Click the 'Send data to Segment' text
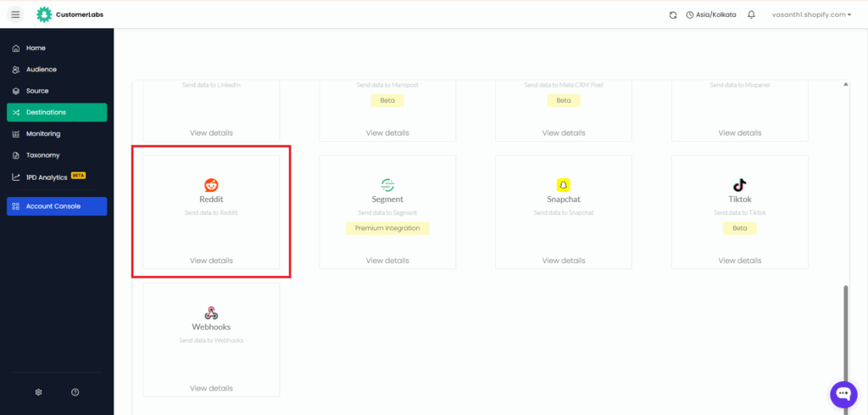 [x=387, y=213]
